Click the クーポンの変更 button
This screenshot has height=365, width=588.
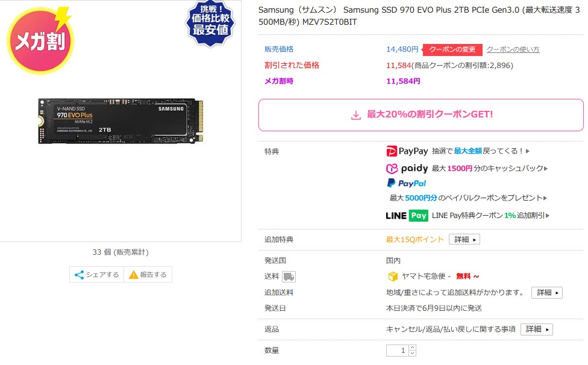(x=451, y=49)
